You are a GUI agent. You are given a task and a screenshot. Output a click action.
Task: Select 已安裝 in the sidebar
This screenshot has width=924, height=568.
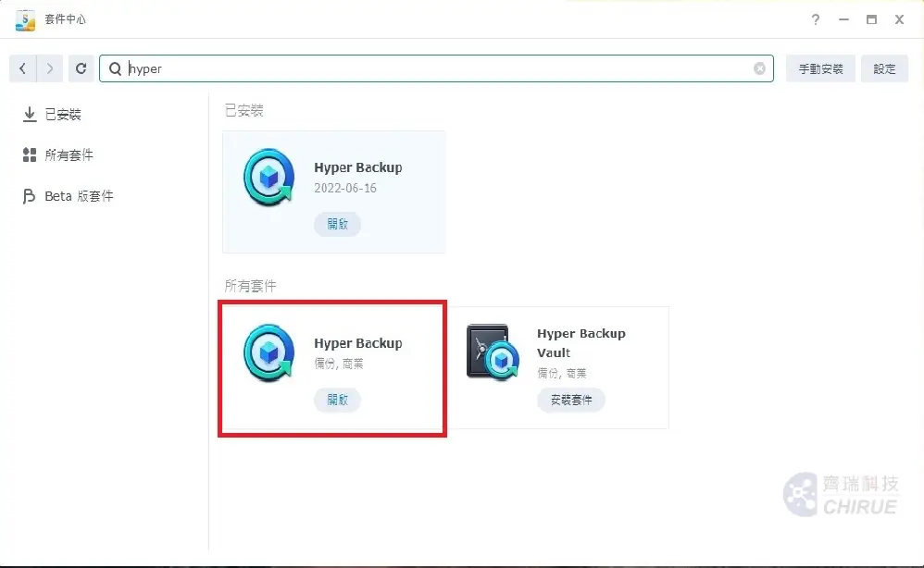point(63,114)
